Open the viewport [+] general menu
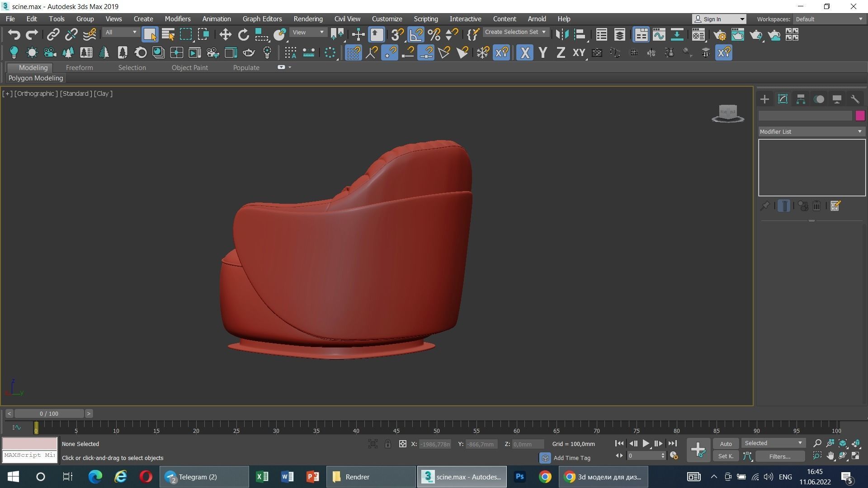 point(7,94)
